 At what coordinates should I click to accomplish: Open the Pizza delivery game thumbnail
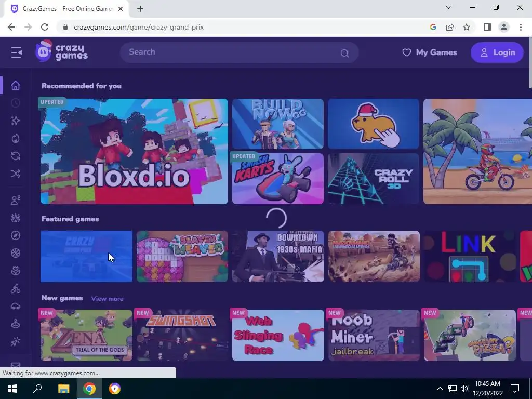coord(470,335)
